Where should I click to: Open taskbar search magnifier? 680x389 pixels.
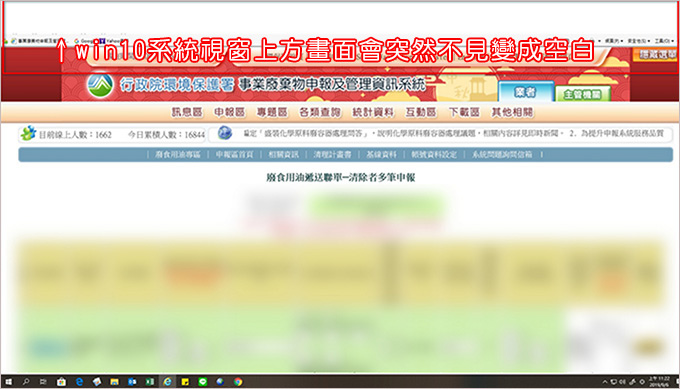26,382
